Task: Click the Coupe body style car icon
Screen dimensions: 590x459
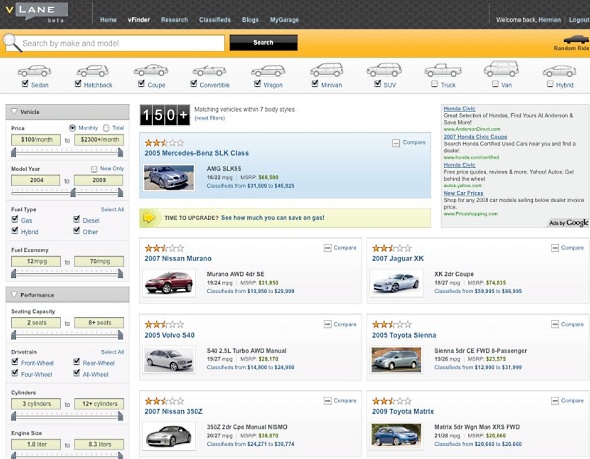Action: (x=151, y=70)
